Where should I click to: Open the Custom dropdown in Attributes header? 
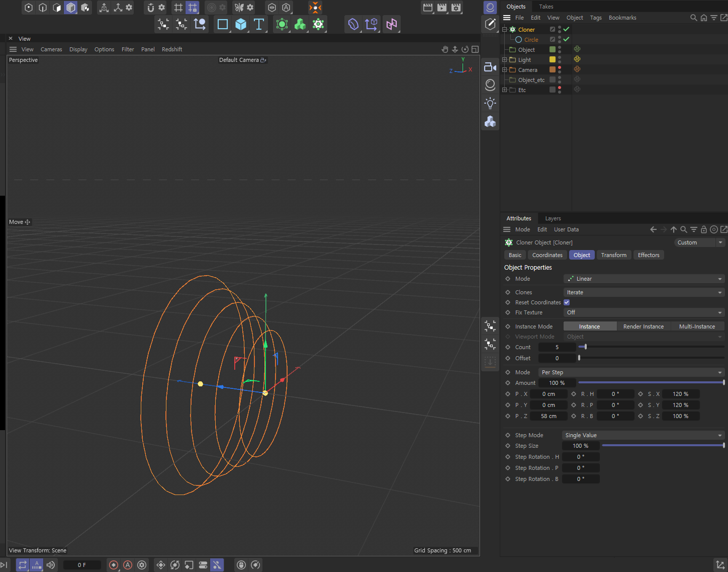point(699,242)
